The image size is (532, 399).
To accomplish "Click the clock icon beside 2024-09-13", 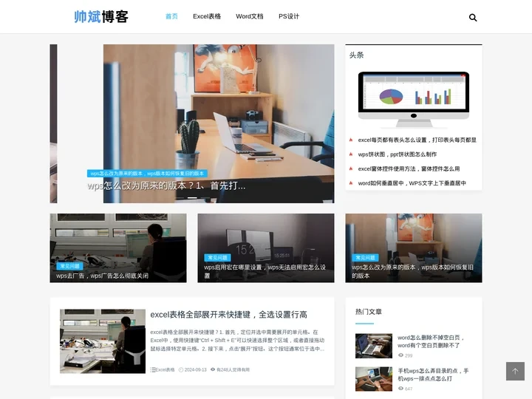I will [x=181, y=369].
